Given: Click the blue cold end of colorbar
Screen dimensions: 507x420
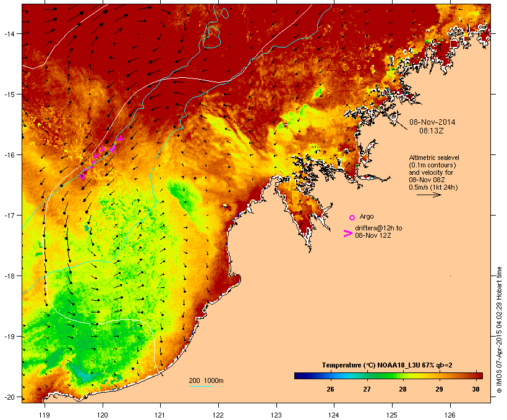Looking at the screenshot, I should tap(300, 376).
